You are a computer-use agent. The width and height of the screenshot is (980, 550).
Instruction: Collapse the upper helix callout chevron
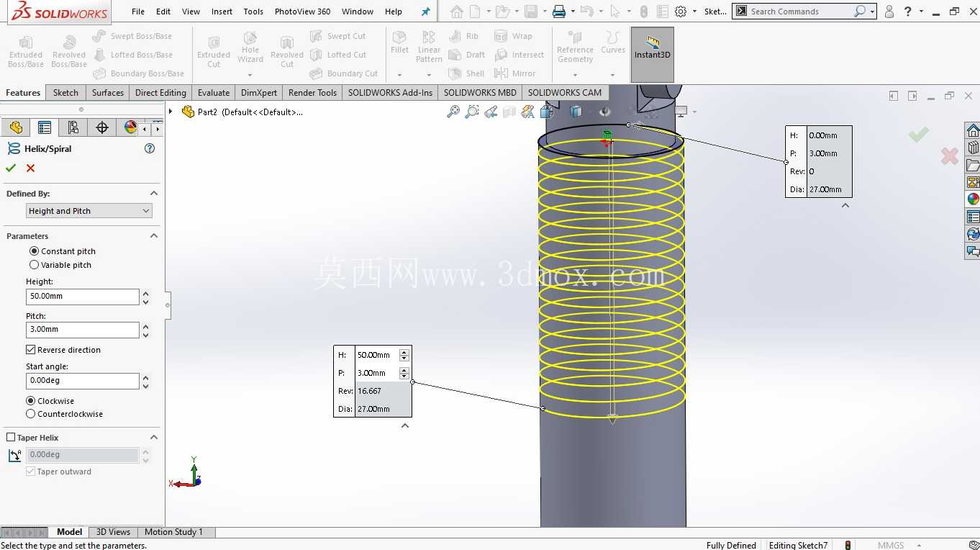click(x=845, y=205)
